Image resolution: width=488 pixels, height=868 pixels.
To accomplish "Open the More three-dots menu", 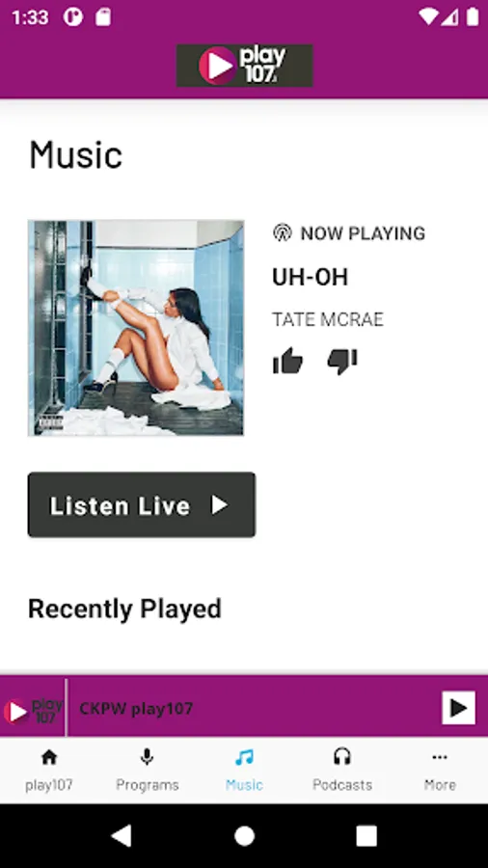I will pos(440,757).
